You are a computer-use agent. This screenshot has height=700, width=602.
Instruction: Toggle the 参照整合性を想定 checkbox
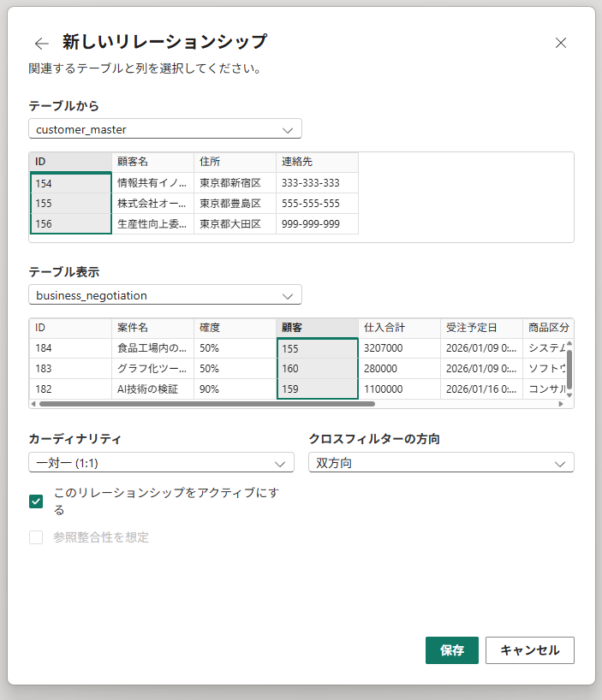[36, 537]
